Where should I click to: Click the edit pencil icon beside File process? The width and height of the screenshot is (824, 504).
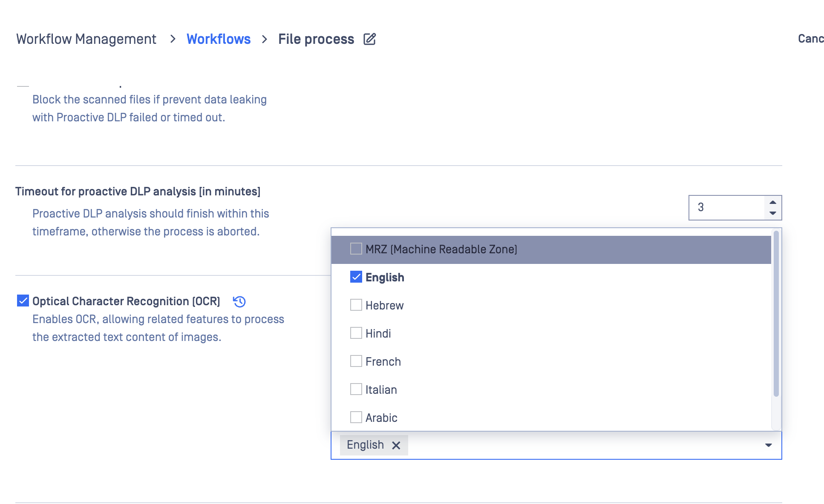pos(369,39)
